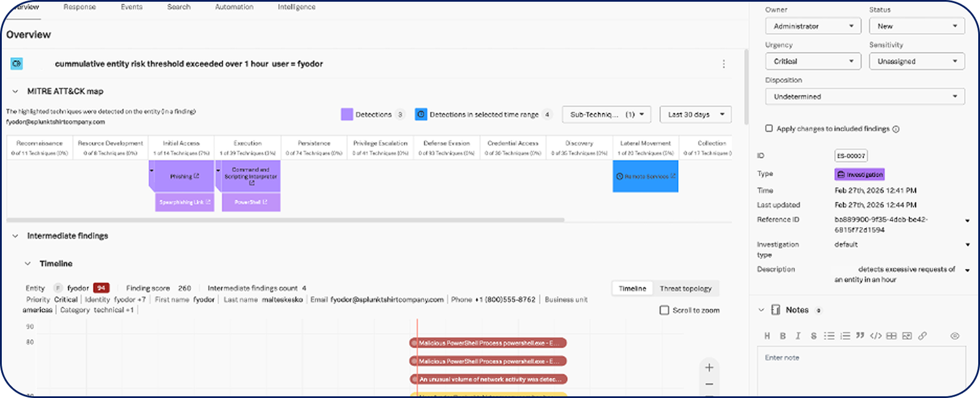The image size is (980, 398).
Task: Toggle the Notes preview eye icon
Action: coord(954,336)
